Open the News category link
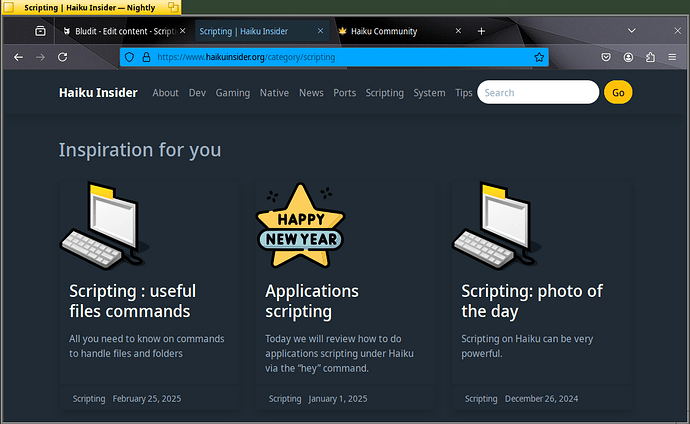 (311, 93)
